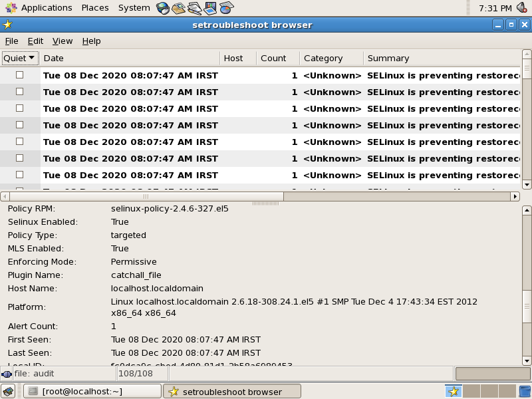532x399 pixels.
Task: Click the 'targeted' policy type value
Action: point(128,235)
